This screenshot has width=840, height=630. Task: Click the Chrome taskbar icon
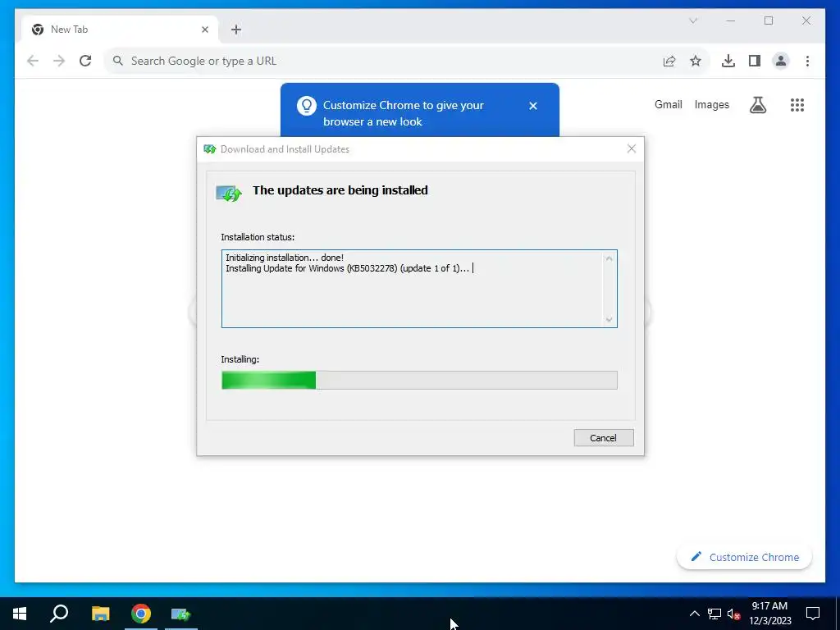[141, 614]
